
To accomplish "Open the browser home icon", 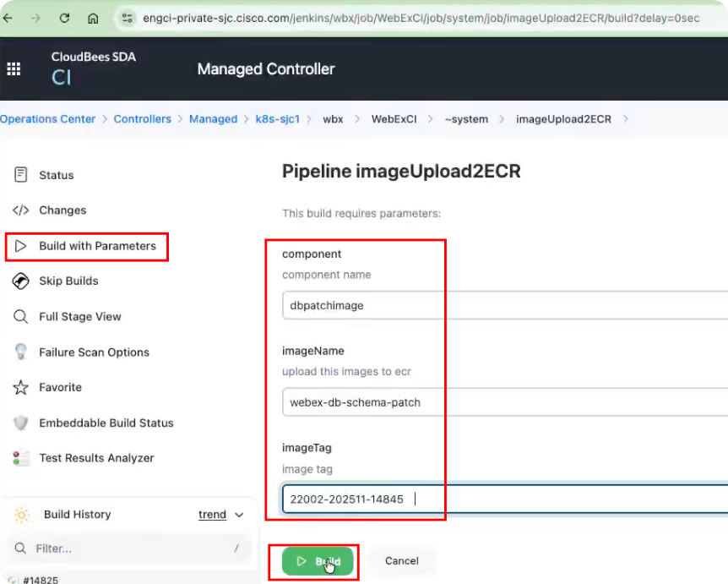I will [x=93, y=18].
